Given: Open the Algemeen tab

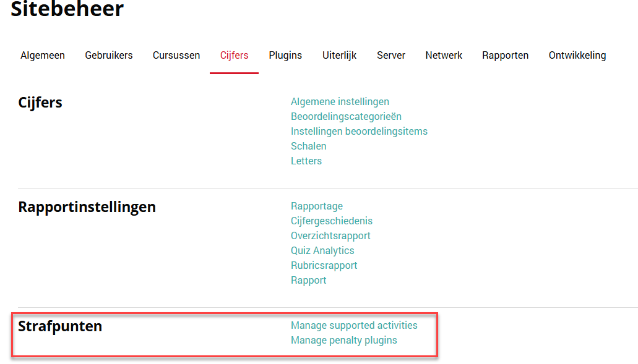Looking at the screenshot, I should [43, 56].
